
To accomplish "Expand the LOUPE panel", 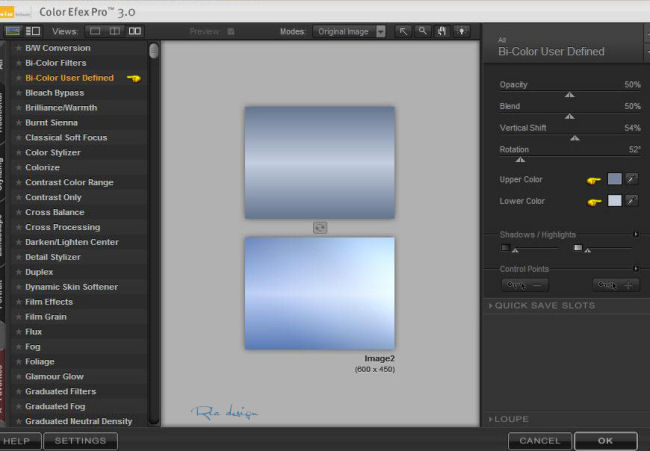I will [x=508, y=419].
